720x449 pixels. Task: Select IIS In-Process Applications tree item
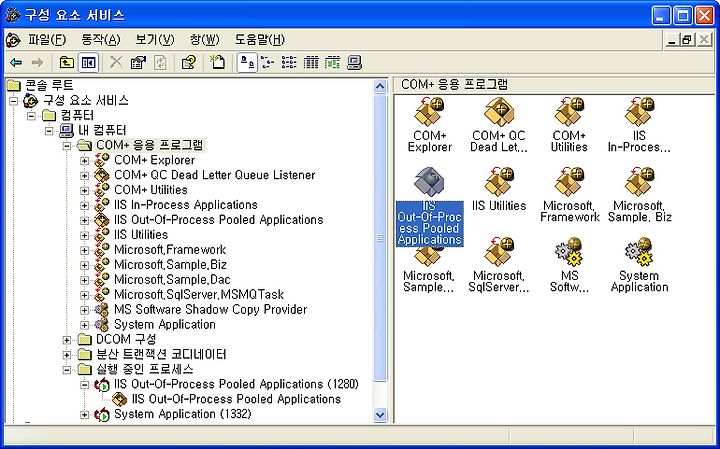click(186, 205)
